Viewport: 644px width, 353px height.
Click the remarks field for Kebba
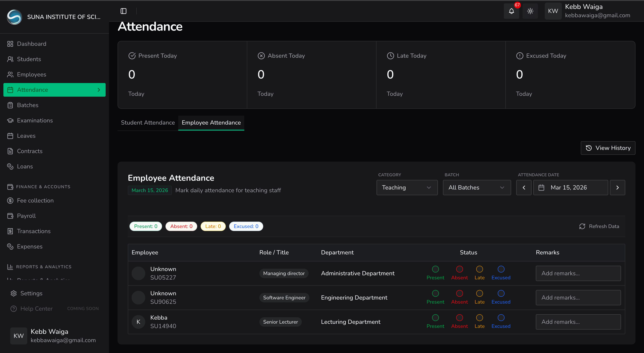[x=578, y=322]
